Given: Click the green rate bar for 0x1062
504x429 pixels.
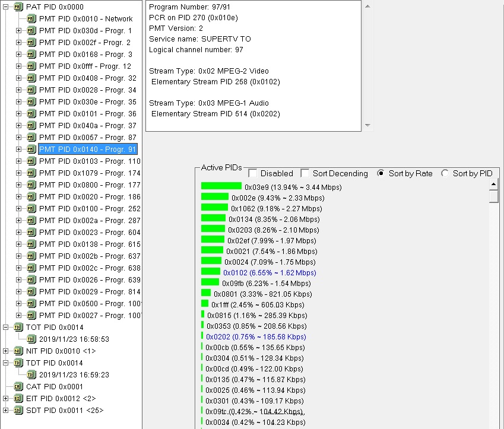Looking at the screenshot, I should (x=214, y=207).
